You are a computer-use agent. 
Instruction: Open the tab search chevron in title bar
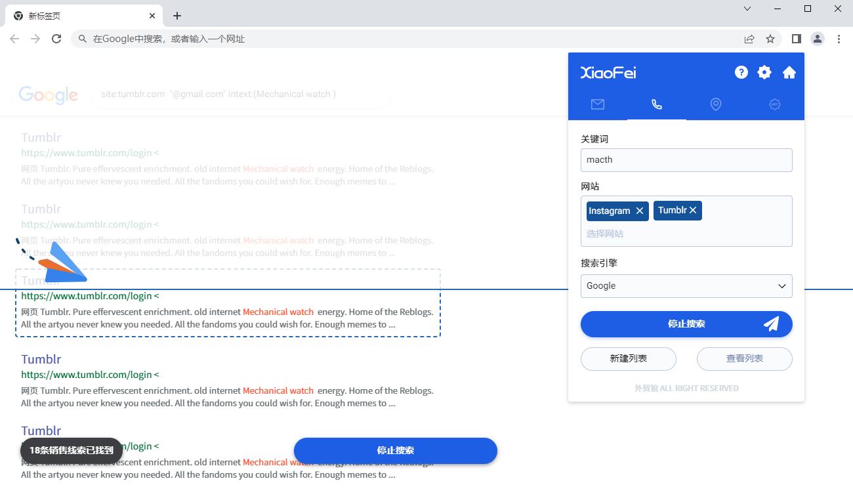coord(747,9)
